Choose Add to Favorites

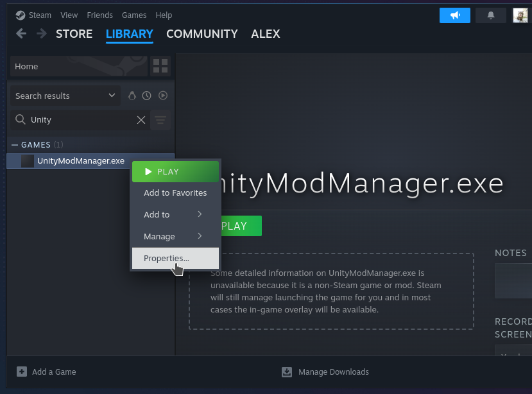pos(175,193)
